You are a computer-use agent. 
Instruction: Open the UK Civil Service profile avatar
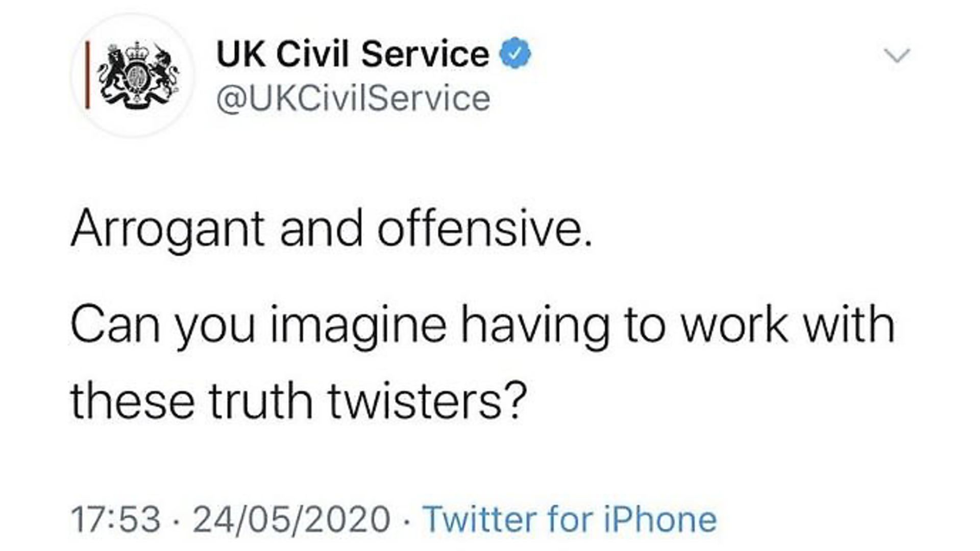[133, 76]
